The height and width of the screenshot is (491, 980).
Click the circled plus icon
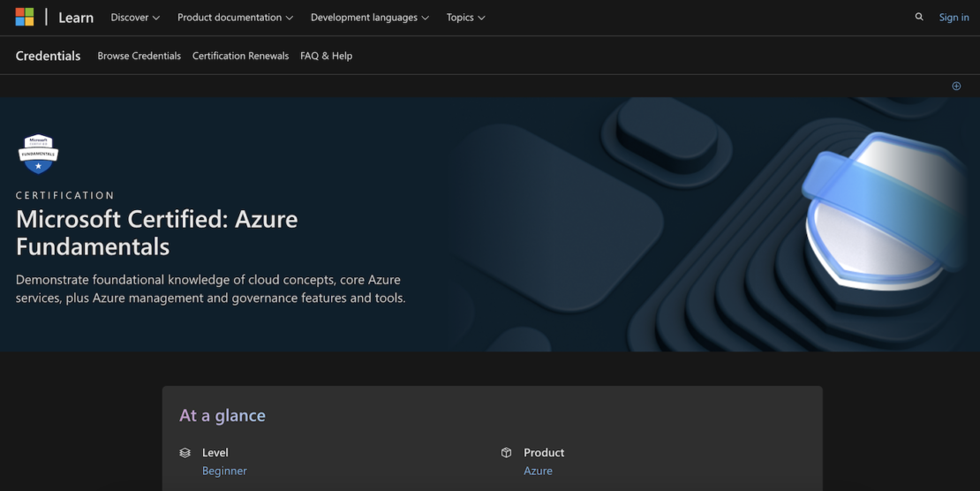956,86
